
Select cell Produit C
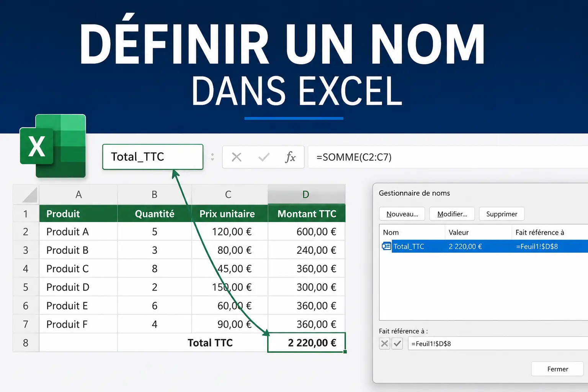(78, 269)
